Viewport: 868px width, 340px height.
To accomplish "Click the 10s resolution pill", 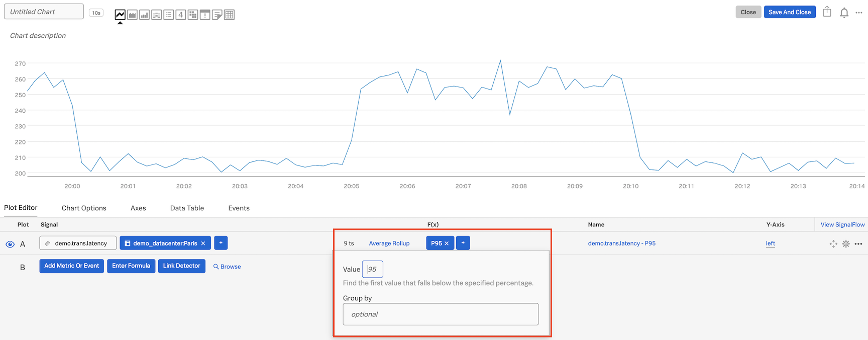I will (x=96, y=13).
